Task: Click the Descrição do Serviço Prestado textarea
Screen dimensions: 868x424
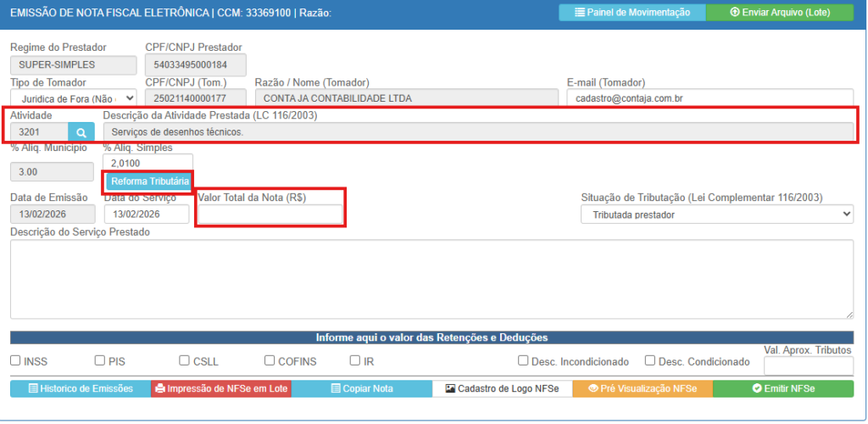Action: (431, 278)
